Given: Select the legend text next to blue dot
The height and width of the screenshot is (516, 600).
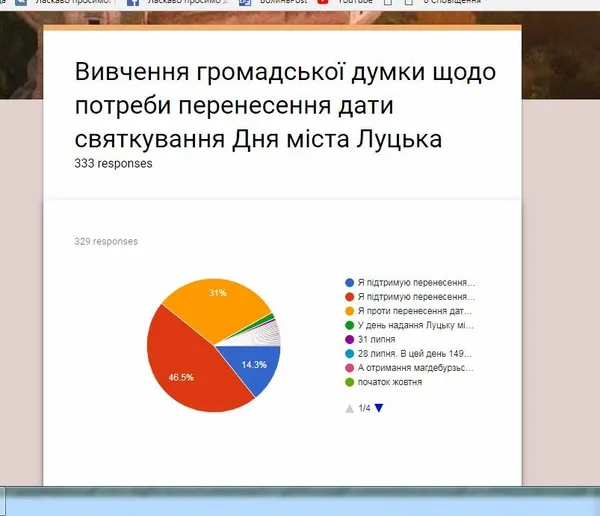Looking at the screenshot, I should click(x=416, y=283).
